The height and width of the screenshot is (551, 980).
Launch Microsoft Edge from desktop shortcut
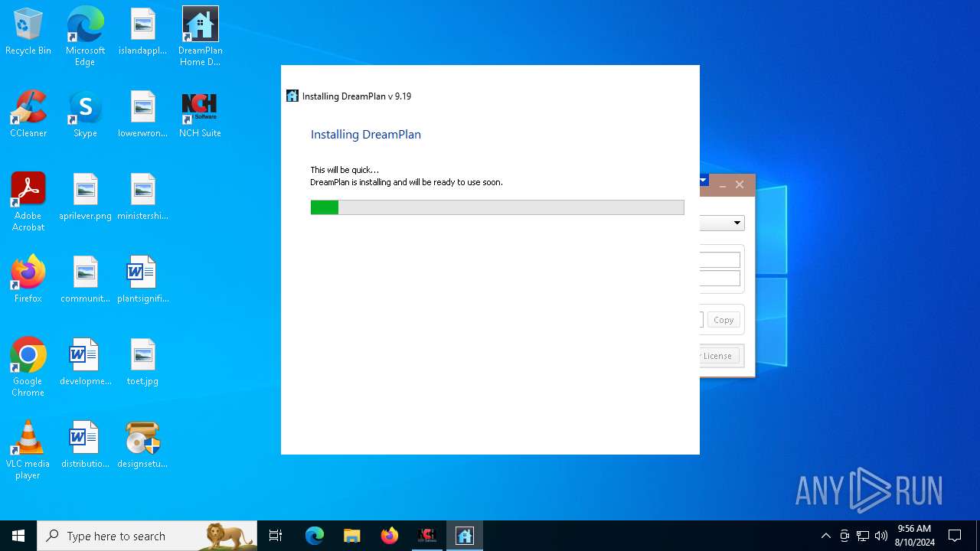click(85, 37)
